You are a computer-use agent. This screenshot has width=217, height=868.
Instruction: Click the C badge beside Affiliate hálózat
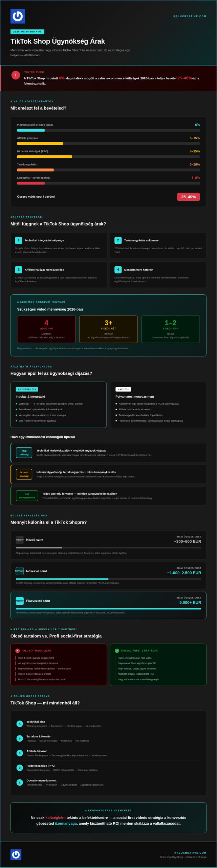pyautogui.click(x=20, y=753)
